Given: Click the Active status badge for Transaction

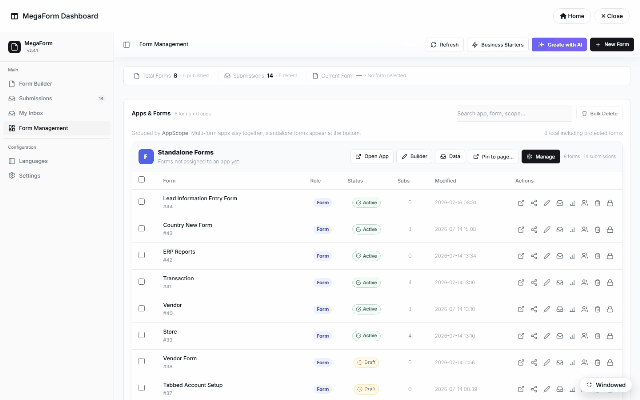Looking at the screenshot, I should click(x=366, y=282).
